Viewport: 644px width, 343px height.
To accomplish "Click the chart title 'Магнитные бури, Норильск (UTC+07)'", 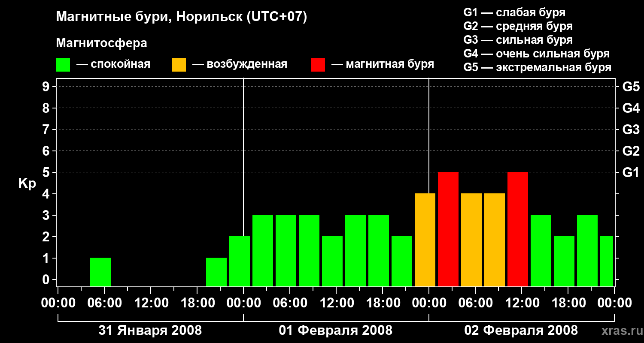I will pyautogui.click(x=182, y=17).
